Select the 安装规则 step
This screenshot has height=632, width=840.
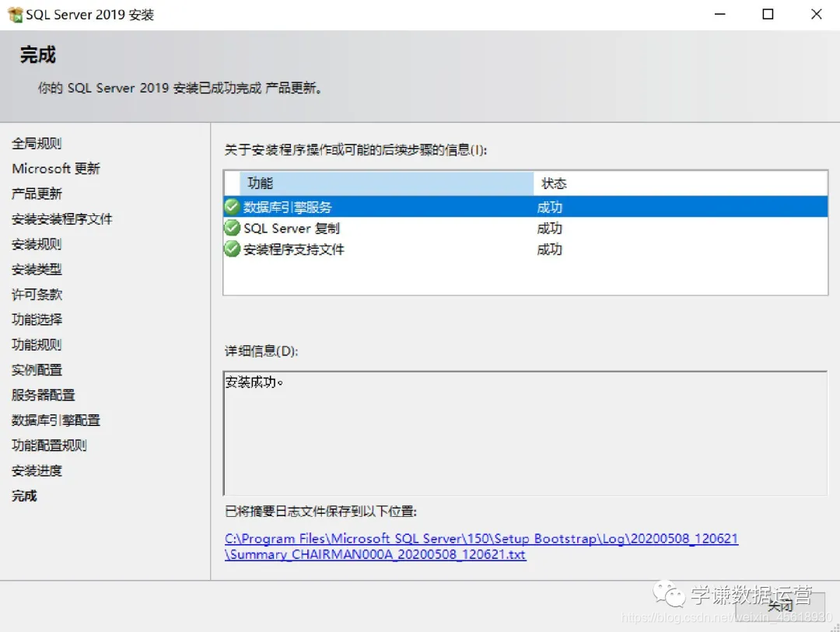(37, 244)
